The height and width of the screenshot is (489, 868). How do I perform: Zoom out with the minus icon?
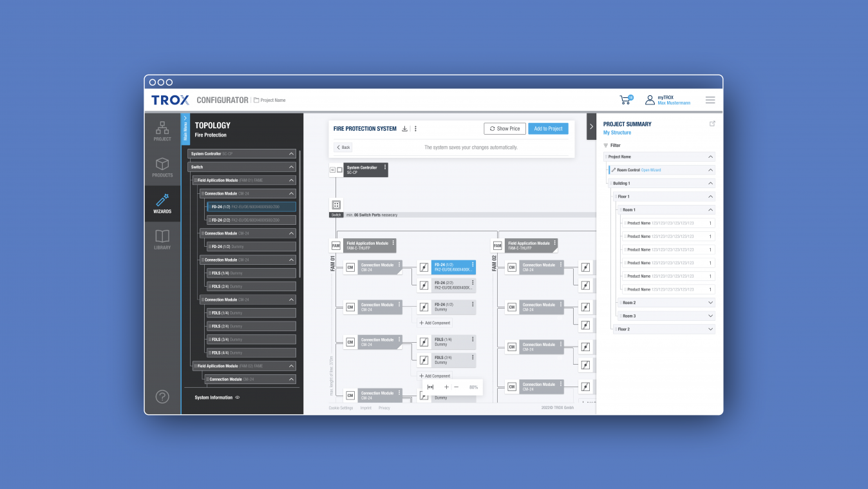[x=457, y=387]
